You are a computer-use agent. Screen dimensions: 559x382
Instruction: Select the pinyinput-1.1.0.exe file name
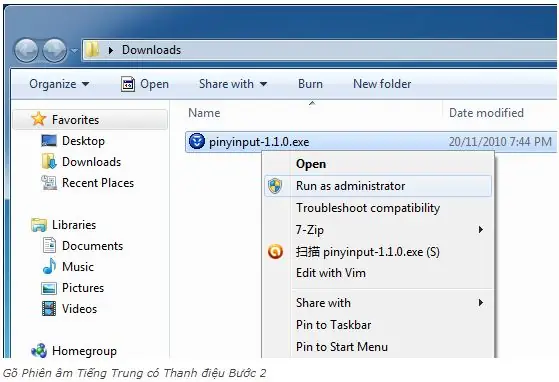click(259, 142)
